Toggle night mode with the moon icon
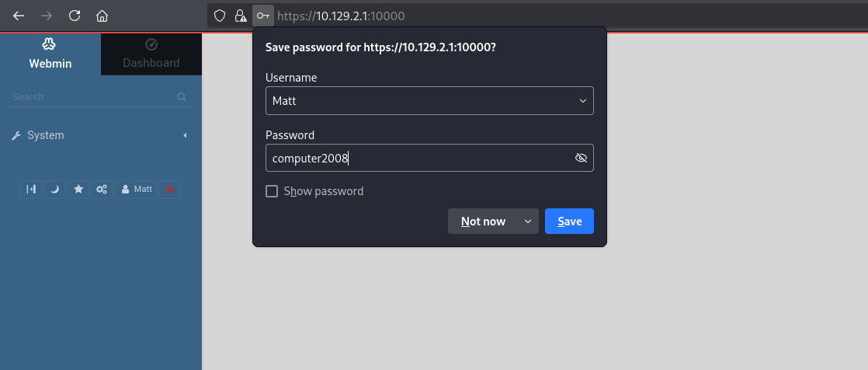Image resolution: width=868 pixels, height=370 pixels. (54, 189)
